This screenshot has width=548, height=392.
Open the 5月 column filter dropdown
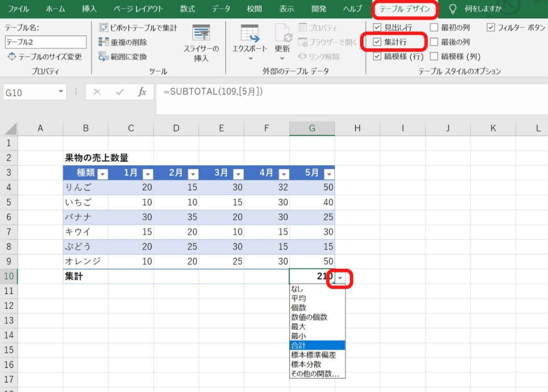(329, 174)
